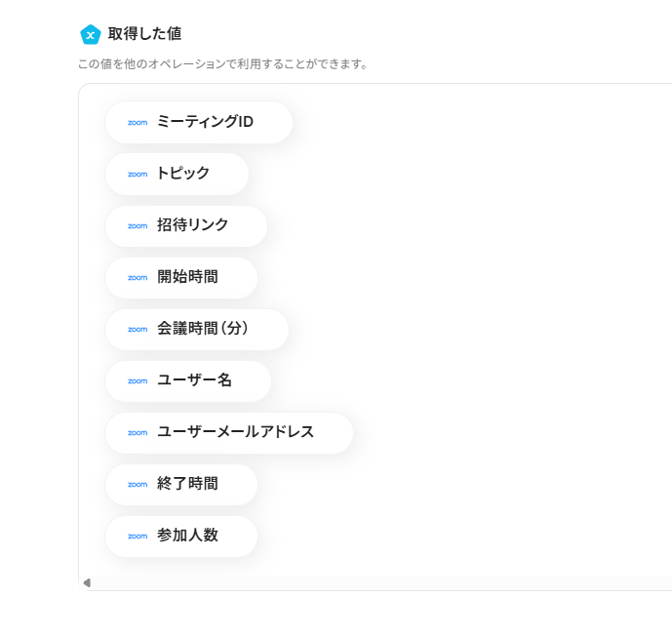Pick the ユーザーメールアドレス value chip
672x637 pixels.
tap(235, 433)
